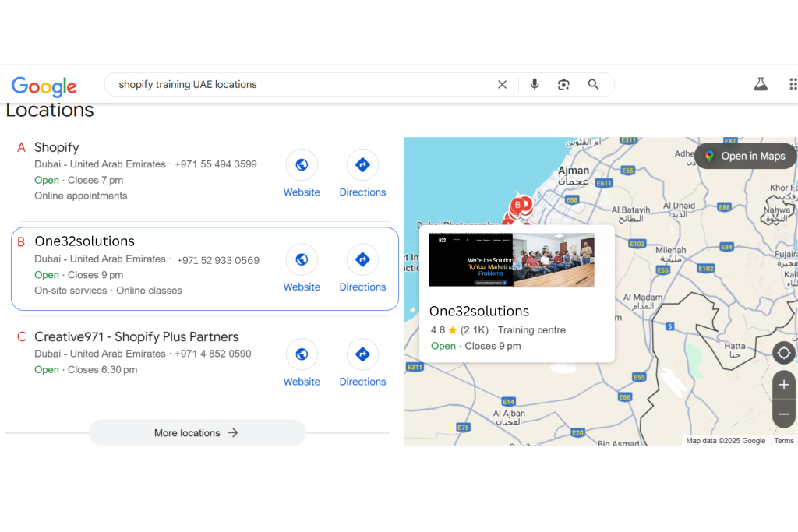Click Online appointments text under Shopify
This screenshot has height=532, width=798.
click(x=81, y=196)
